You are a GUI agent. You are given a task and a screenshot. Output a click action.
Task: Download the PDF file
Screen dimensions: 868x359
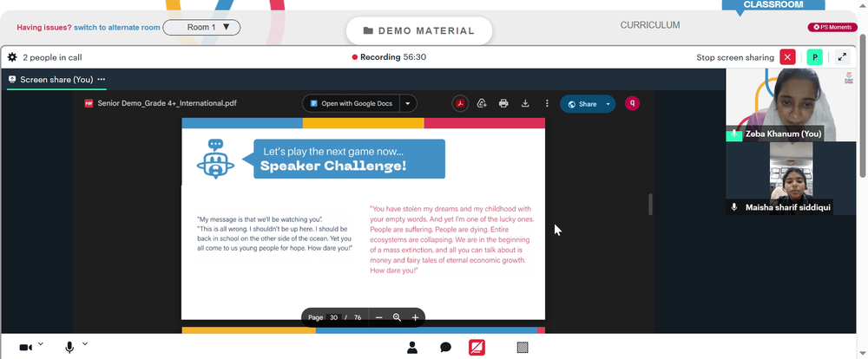tap(525, 103)
